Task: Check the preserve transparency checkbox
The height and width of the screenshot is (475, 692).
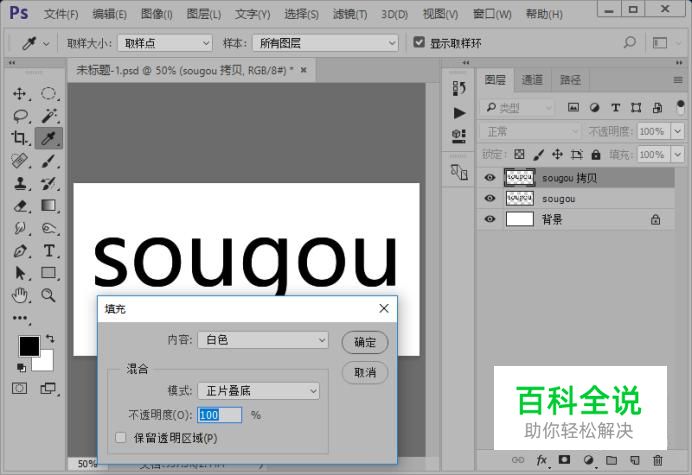Action: coord(120,437)
